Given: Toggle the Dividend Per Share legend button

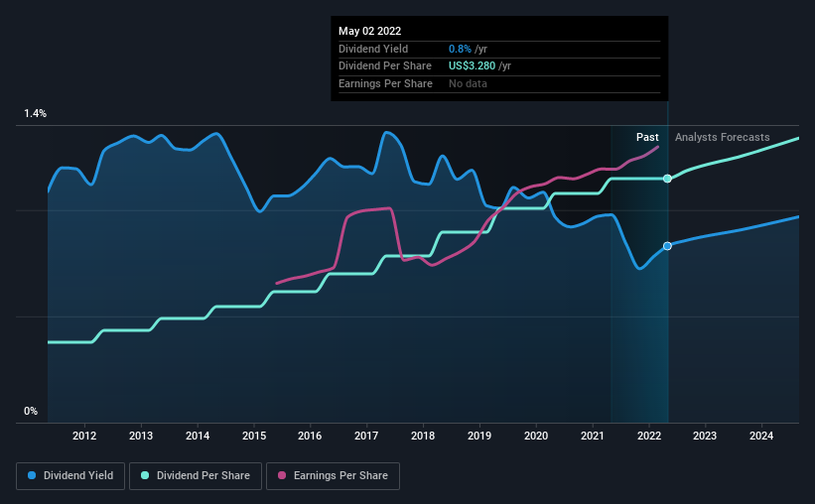Looking at the screenshot, I should point(196,476).
